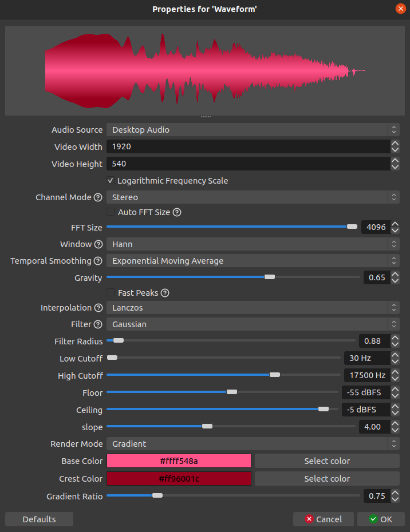Screen dimensions: 410x532
Task: Click the Crest Color swatch
Action: point(179,479)
